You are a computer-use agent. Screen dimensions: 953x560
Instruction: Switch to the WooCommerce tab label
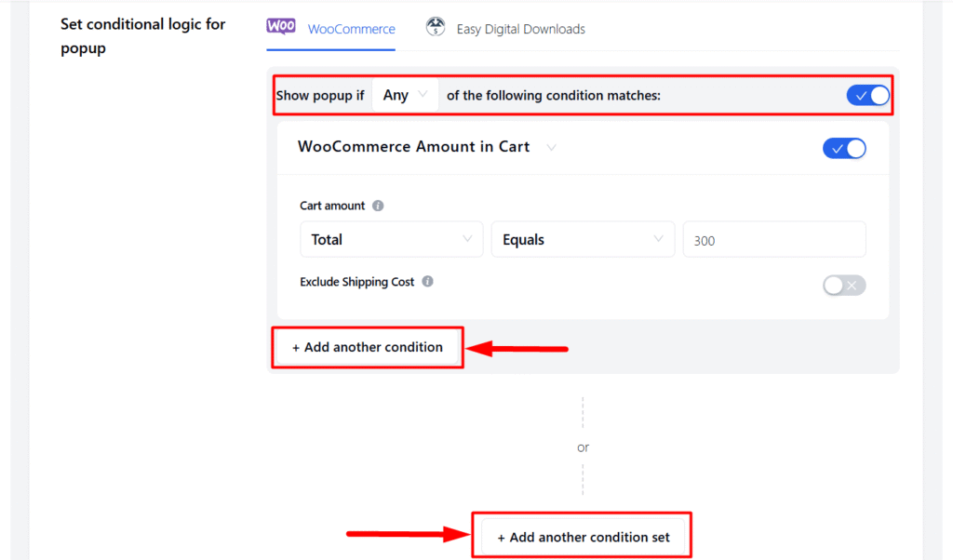click(x=351, y=29)
